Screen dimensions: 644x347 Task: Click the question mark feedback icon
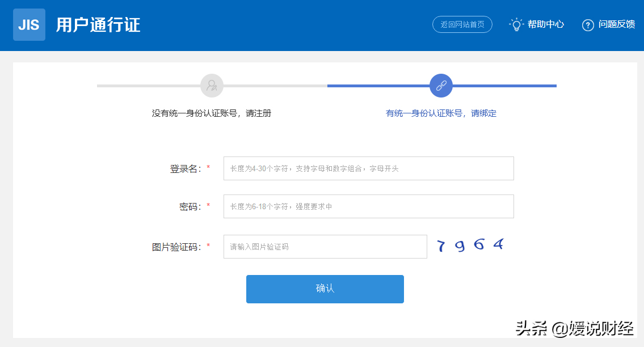588,25
